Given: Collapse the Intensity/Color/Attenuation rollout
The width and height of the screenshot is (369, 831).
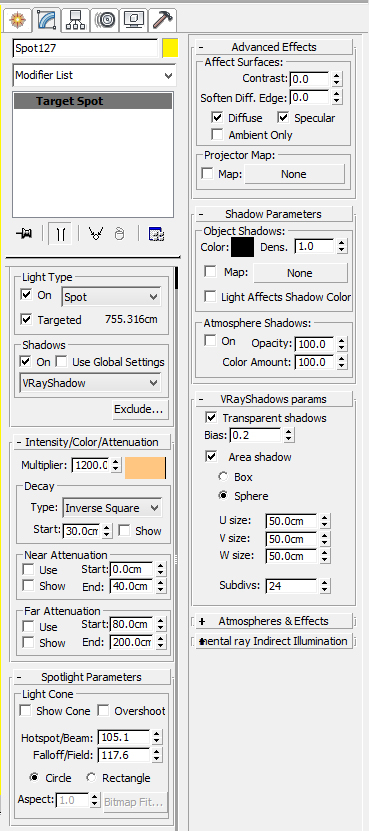Looking at the screenshot, I should [91, 442].
